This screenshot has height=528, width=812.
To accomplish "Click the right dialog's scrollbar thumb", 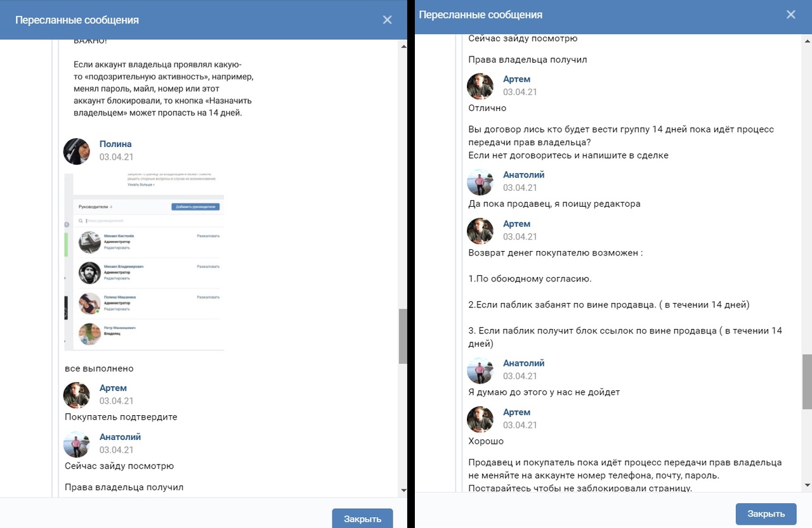I will coord(807,382).
